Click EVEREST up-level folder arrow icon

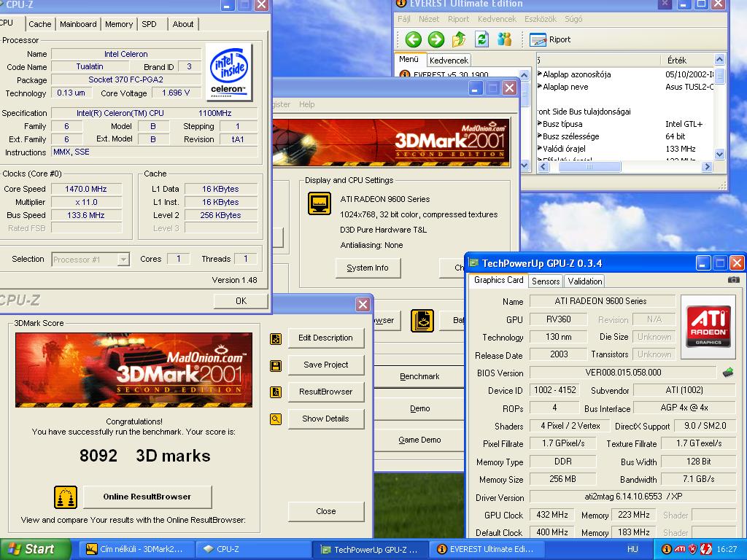coord(459,39)
